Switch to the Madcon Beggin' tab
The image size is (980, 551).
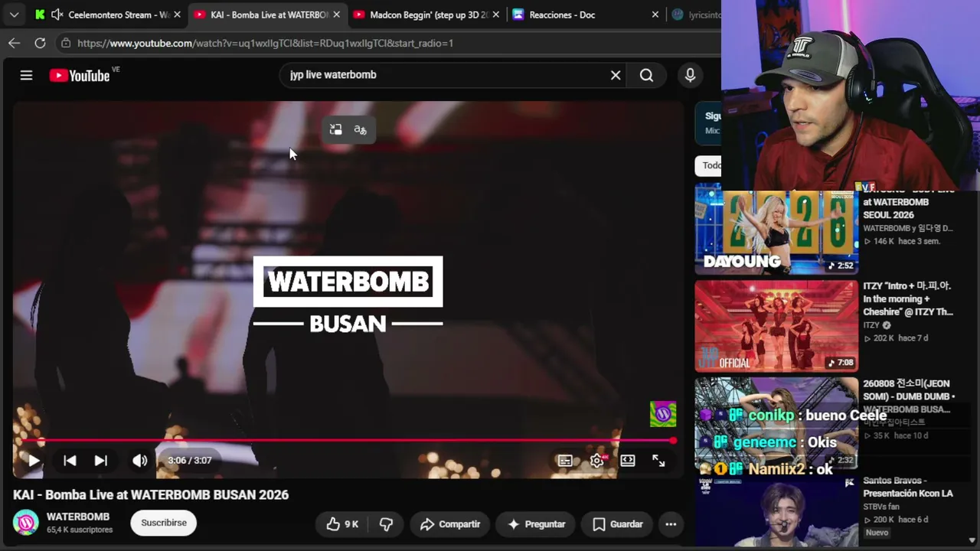[426, 15]
